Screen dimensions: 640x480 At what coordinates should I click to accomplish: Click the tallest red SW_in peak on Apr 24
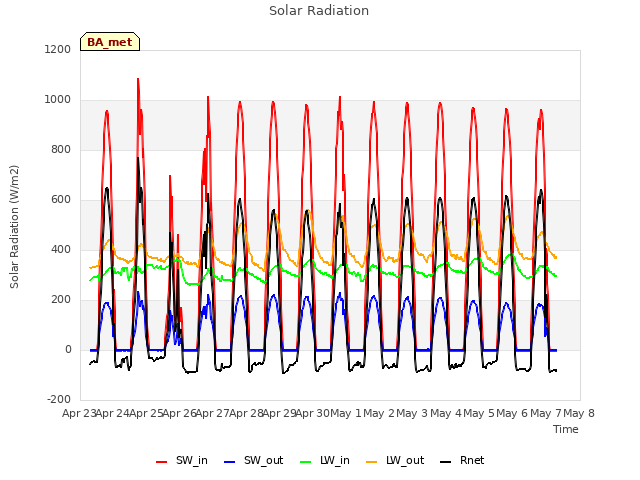pyautogui.click(x=138, y=79)
